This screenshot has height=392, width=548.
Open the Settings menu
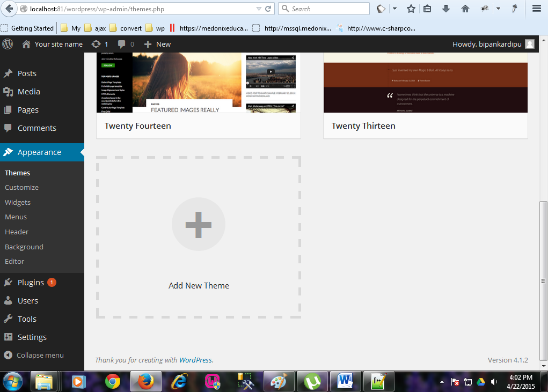point(42,337)
